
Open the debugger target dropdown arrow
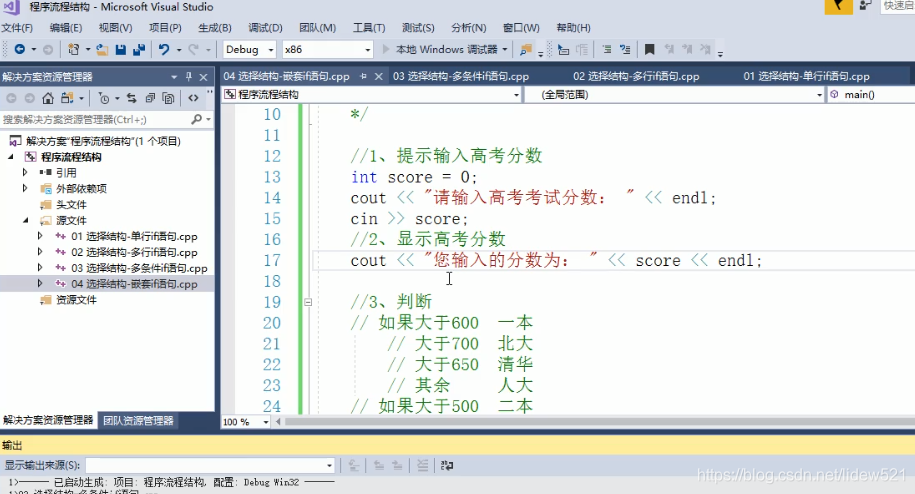click(505, 50)
